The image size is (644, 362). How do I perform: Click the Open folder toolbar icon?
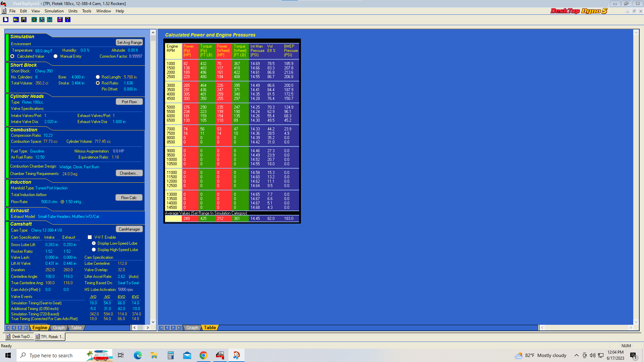click(16, 20)
